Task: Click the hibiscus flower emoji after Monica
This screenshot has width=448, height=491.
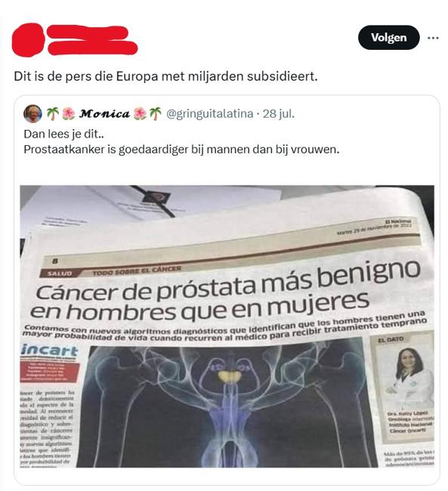Action: point(140,113)
